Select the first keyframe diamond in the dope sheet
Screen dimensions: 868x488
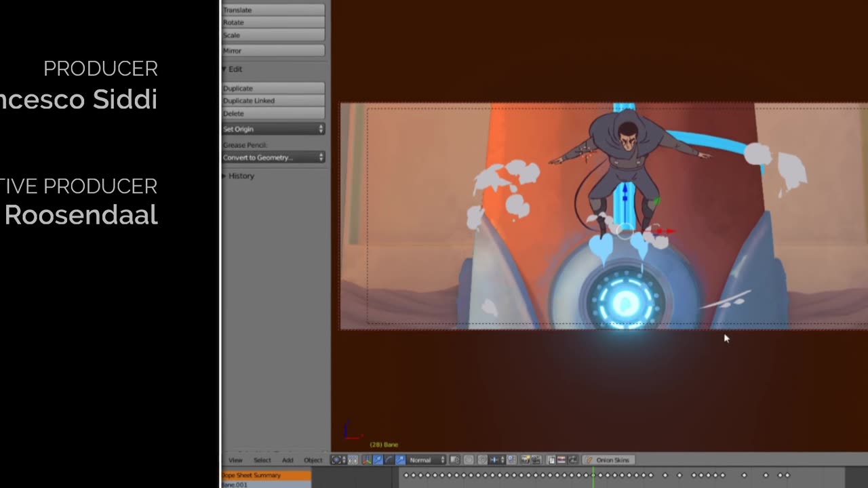tap(407, 475)
